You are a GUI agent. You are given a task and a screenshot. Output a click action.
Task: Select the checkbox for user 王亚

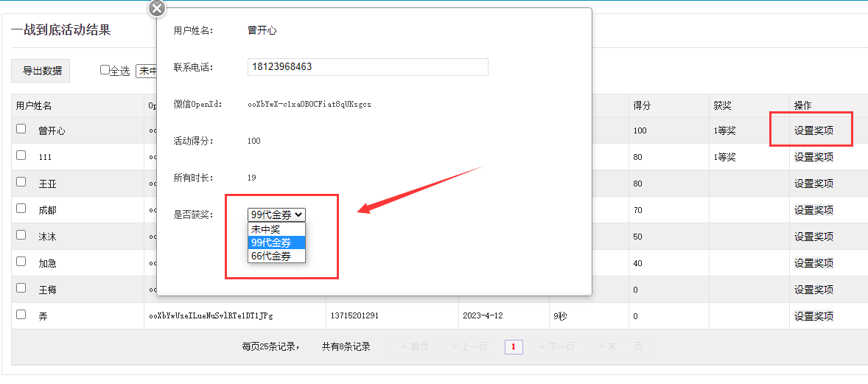click(21, 182)
